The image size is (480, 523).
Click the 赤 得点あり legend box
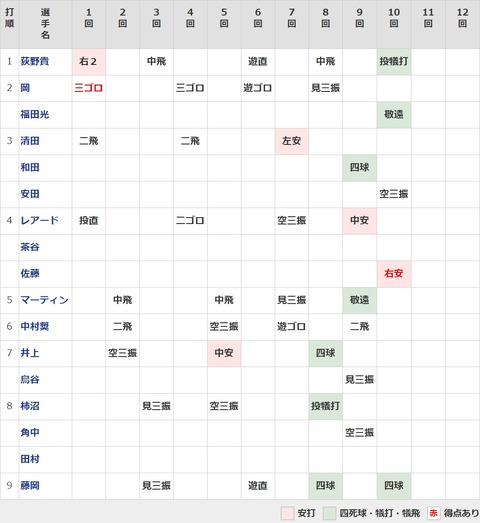[433, 513]
